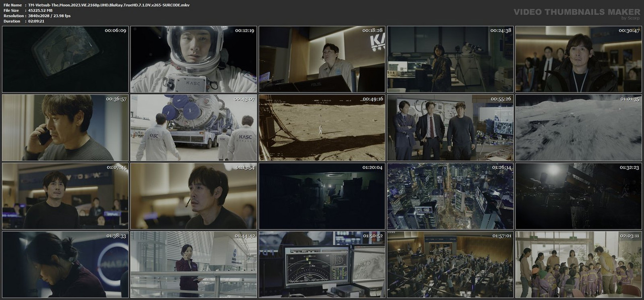
Task: Click the file name ending SURCODE.mkv
Action: tap(109, 5)
